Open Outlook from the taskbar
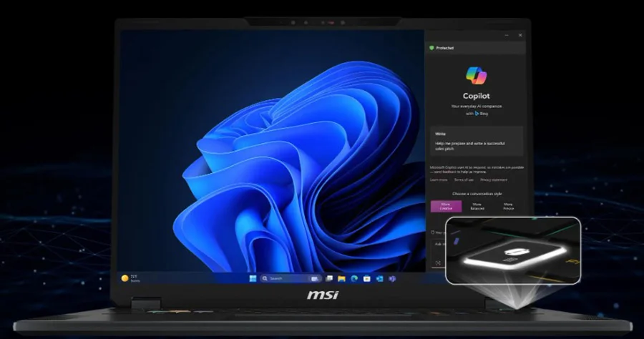Image resolution: width=644 pixels, height=339 pixels. pyautogui.click(x=379, y=279)
